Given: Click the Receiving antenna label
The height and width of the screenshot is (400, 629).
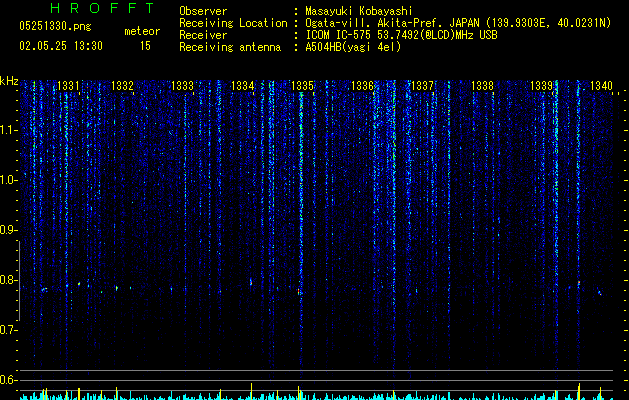Looking at the screenshot, I should [x=230, y=47].
